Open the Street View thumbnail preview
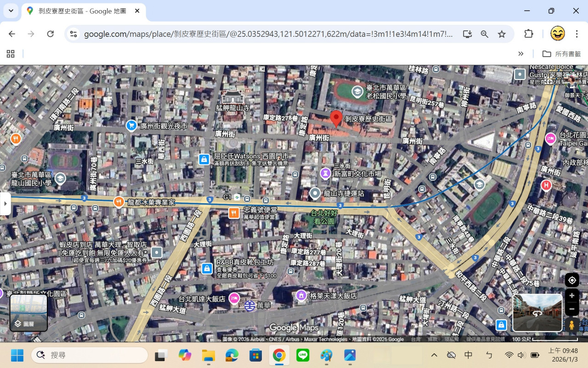This screenshot has height=368, width=588. [537, 313]
